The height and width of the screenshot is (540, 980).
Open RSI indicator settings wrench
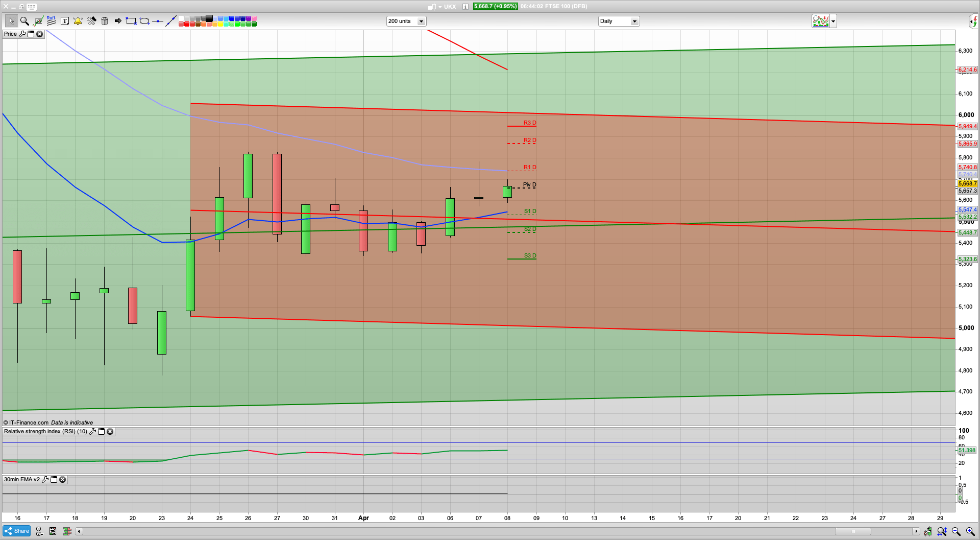[92, 432]
